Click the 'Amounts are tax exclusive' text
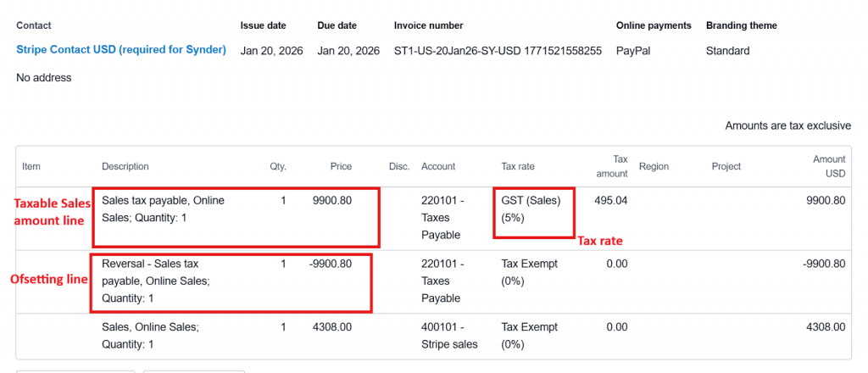The image size is (868, 373). [787, 125]
